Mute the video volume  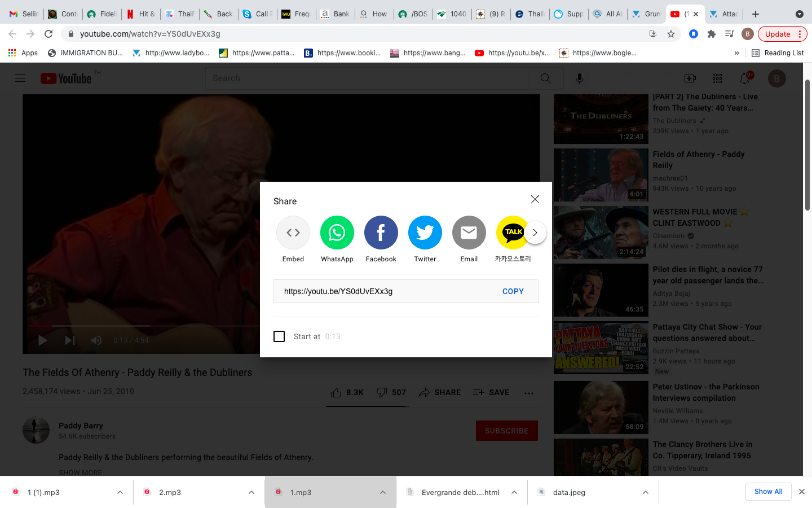pyautogui.click(x=96, y=340)
